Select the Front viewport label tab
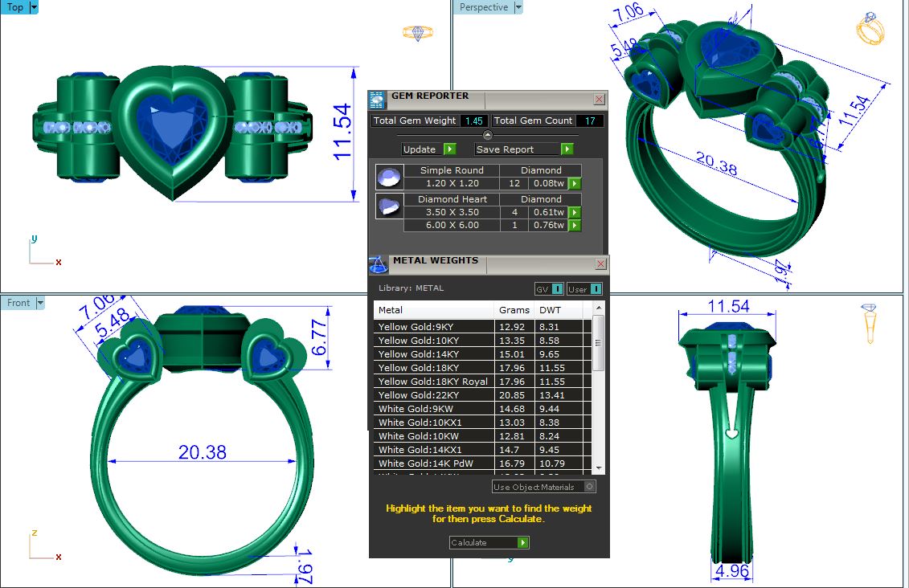 coord(18,303)
